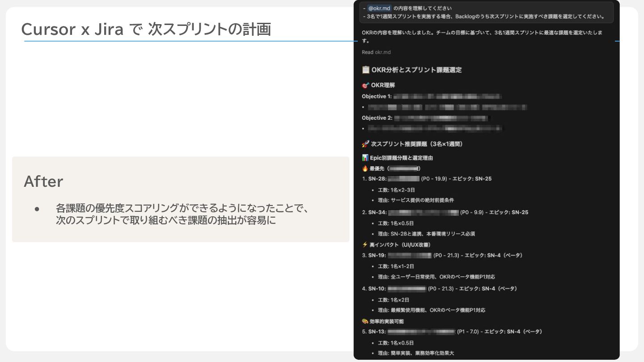Select '理由: 簡単実装、業務効率化効果大'
The width and height of the screenshot is (644, 362).
(x=416, y=353)
